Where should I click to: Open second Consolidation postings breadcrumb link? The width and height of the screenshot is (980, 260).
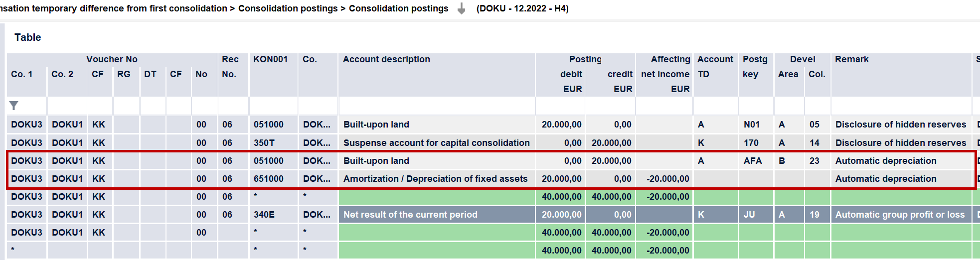point(398,8)
